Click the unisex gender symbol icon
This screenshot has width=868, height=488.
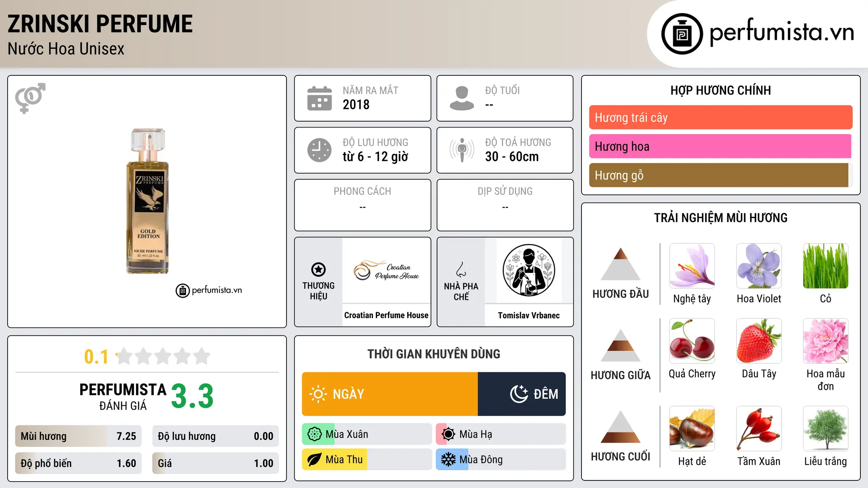(30, 98)
